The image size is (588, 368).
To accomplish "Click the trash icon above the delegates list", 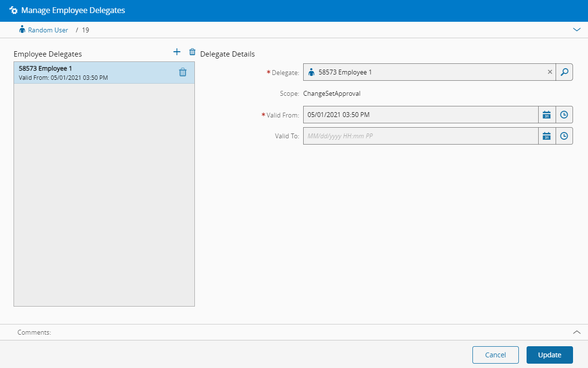I will 192,52.
